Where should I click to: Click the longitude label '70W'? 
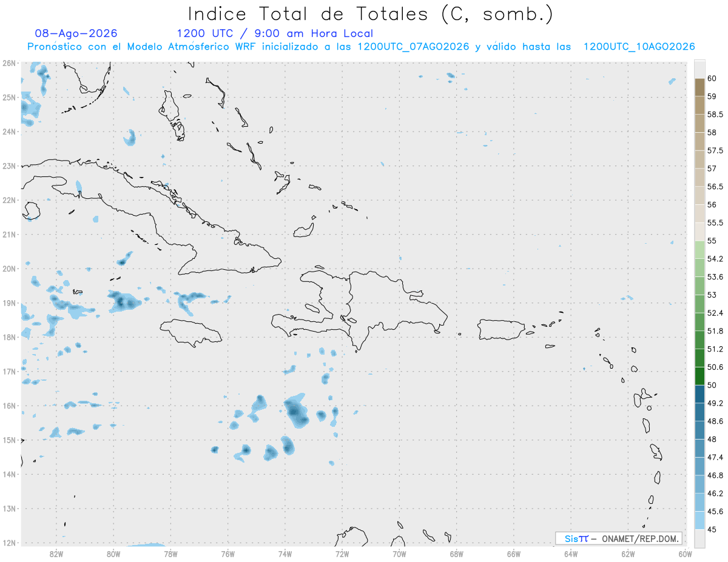399,554
